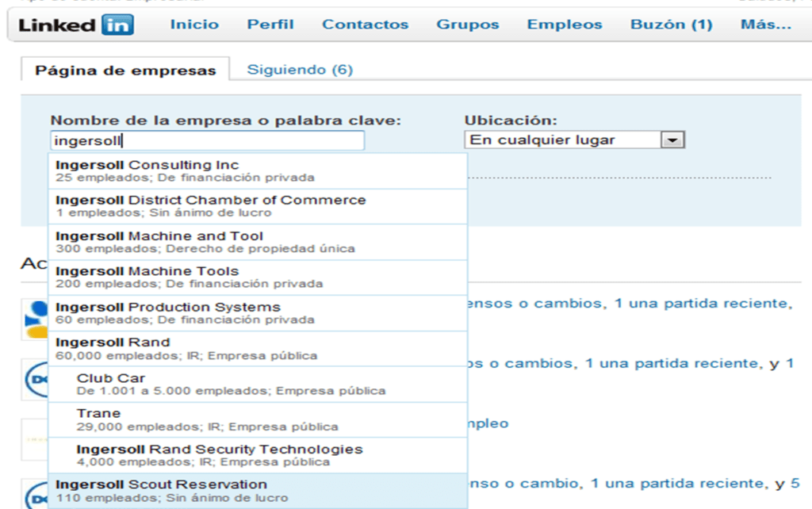Click the LinkedIn logo
This screenshot has height=509, width=812.
75,25
